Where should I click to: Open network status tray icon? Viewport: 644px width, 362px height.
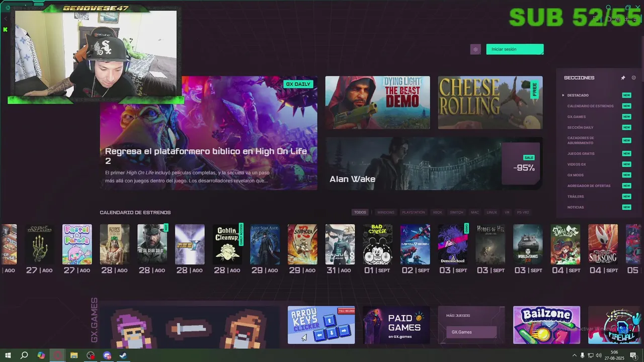(x=591, y=355)
